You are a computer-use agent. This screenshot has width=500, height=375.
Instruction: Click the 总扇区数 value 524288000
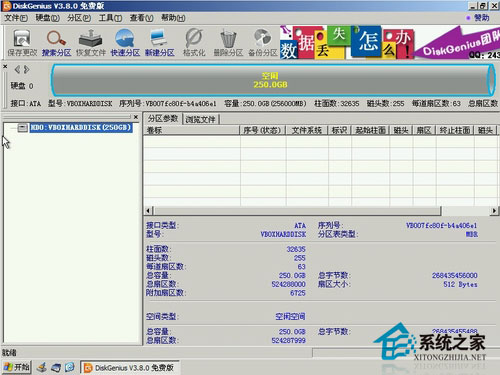288,284
